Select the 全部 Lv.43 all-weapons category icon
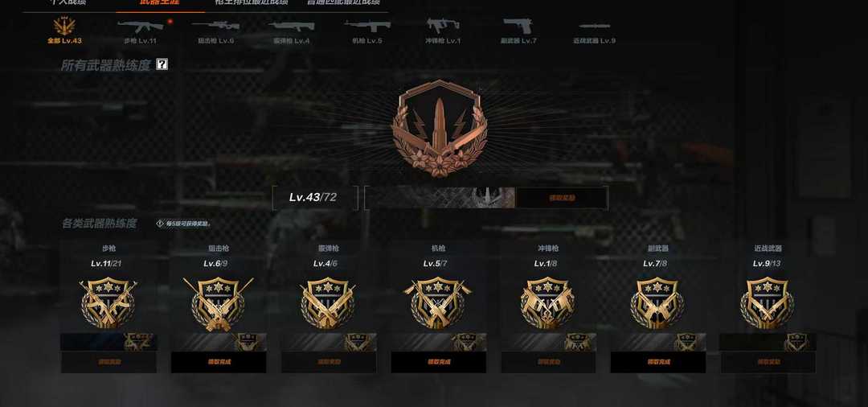 click(64, 26)
